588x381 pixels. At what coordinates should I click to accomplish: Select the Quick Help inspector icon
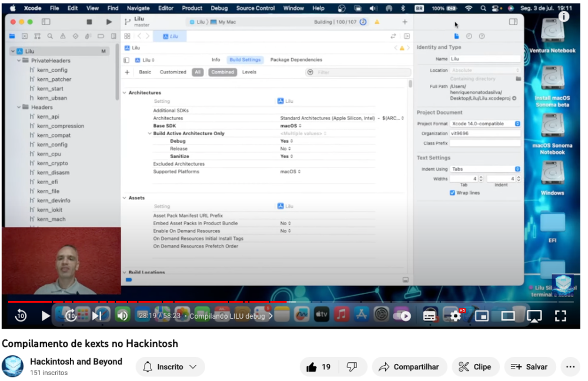pos(482,36)
